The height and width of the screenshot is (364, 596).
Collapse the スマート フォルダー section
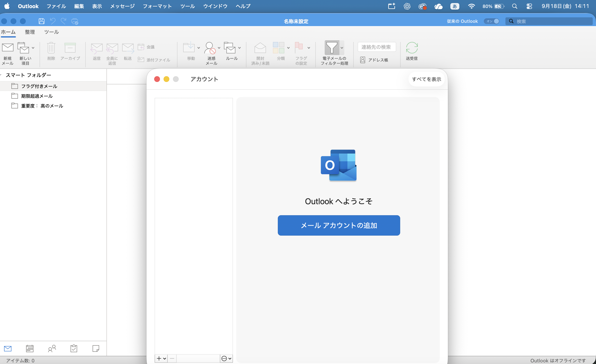pos(1,75)
